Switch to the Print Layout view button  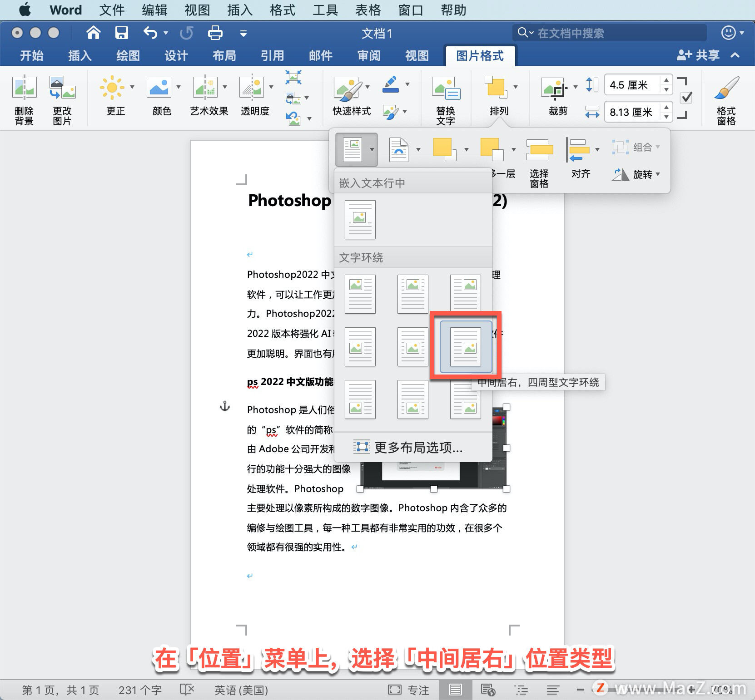click(455, 690)
